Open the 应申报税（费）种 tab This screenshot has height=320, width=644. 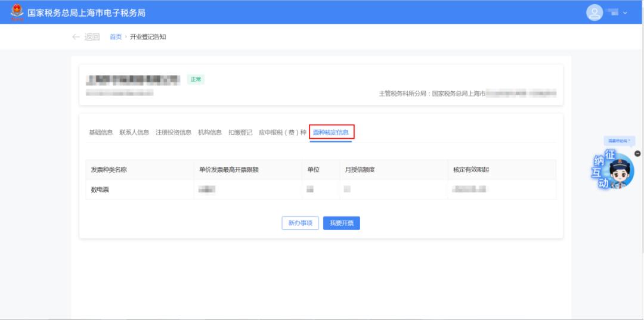tap(282, 132)
